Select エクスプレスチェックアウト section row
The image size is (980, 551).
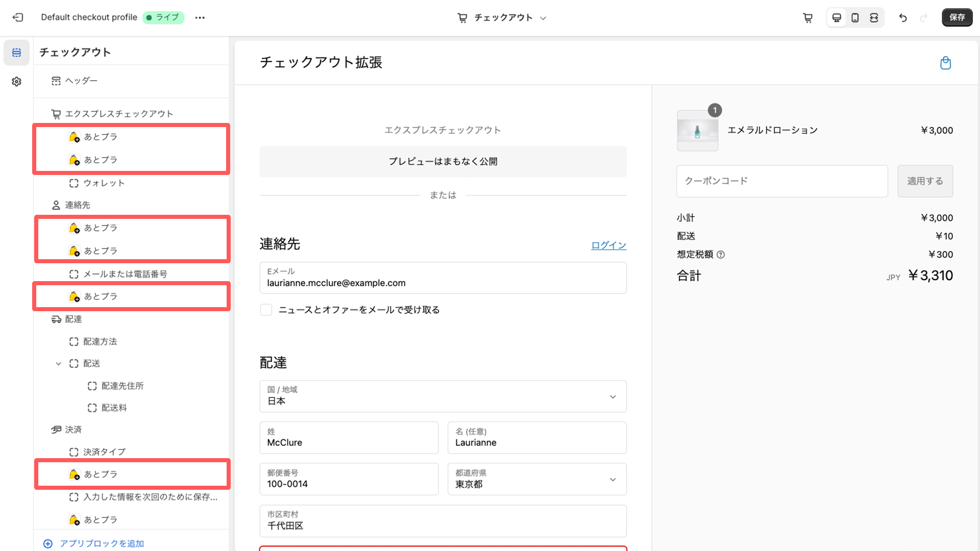coord(131,114)
